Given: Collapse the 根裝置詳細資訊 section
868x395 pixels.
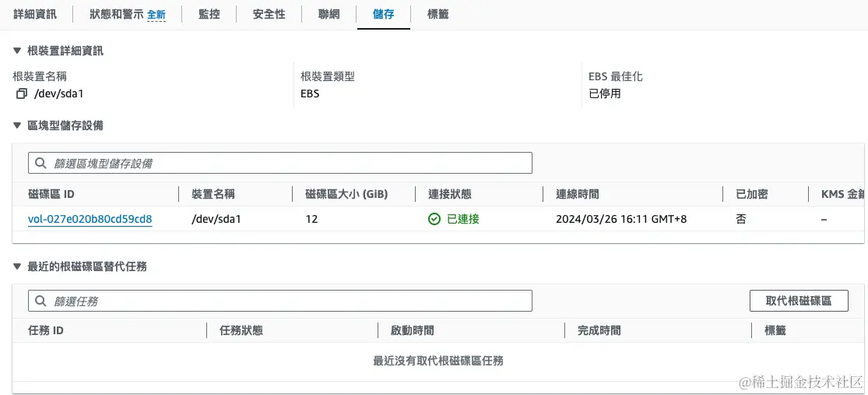Looking at the screenshot, I should point(16,51).
